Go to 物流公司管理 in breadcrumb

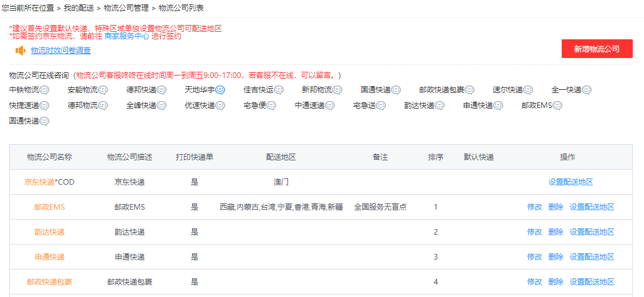[x=126, y=8]
